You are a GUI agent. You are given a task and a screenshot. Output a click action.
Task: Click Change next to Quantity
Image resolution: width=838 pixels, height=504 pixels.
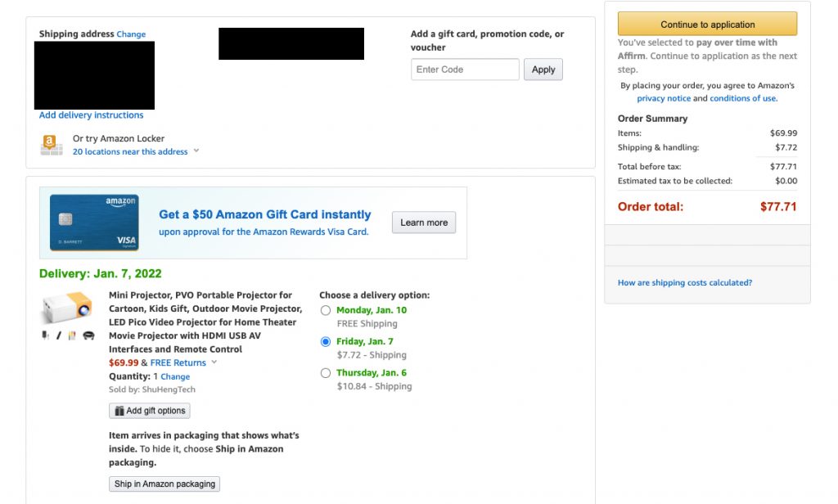(175, 376)
